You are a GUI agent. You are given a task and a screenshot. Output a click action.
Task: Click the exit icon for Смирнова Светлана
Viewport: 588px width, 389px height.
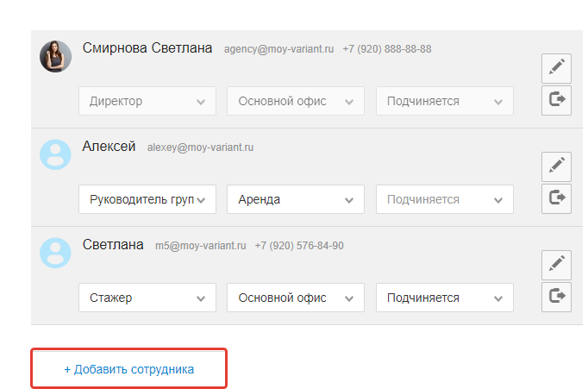point(556,100)
